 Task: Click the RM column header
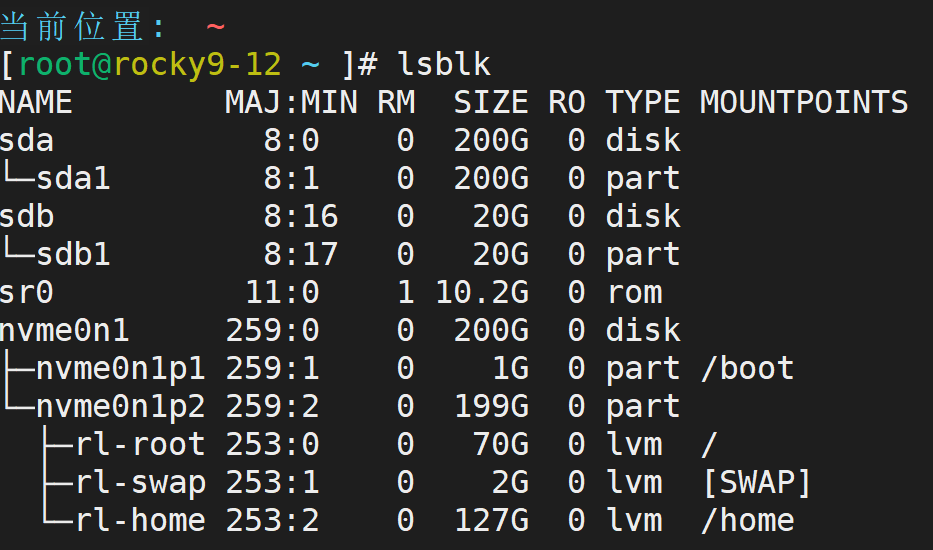[x=396, y=102]
